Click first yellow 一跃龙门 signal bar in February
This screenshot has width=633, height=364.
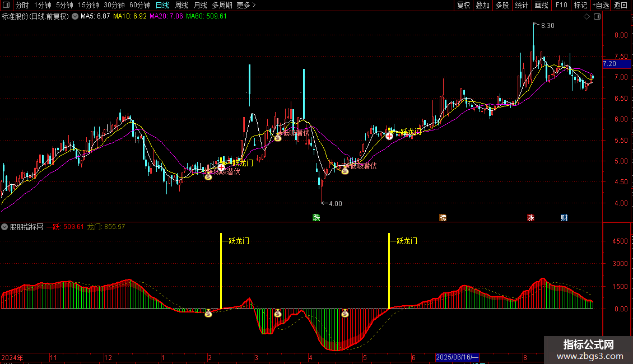point(221,271)
